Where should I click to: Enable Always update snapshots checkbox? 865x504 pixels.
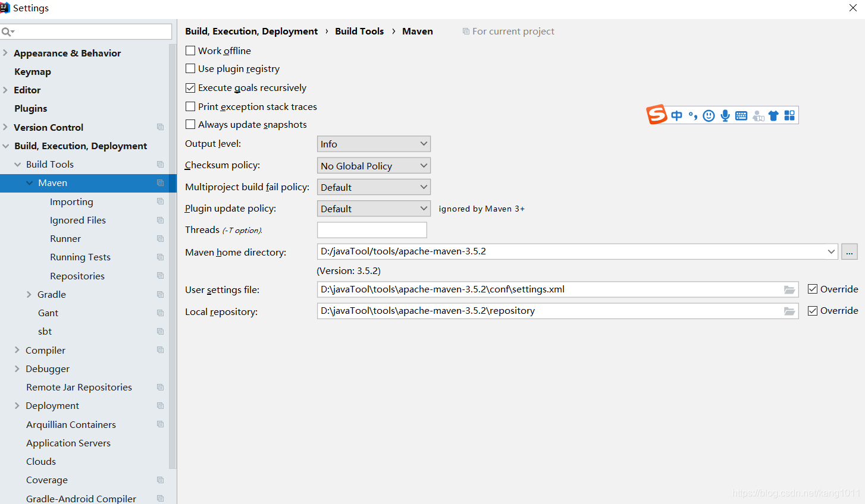[x=190, y=124]
